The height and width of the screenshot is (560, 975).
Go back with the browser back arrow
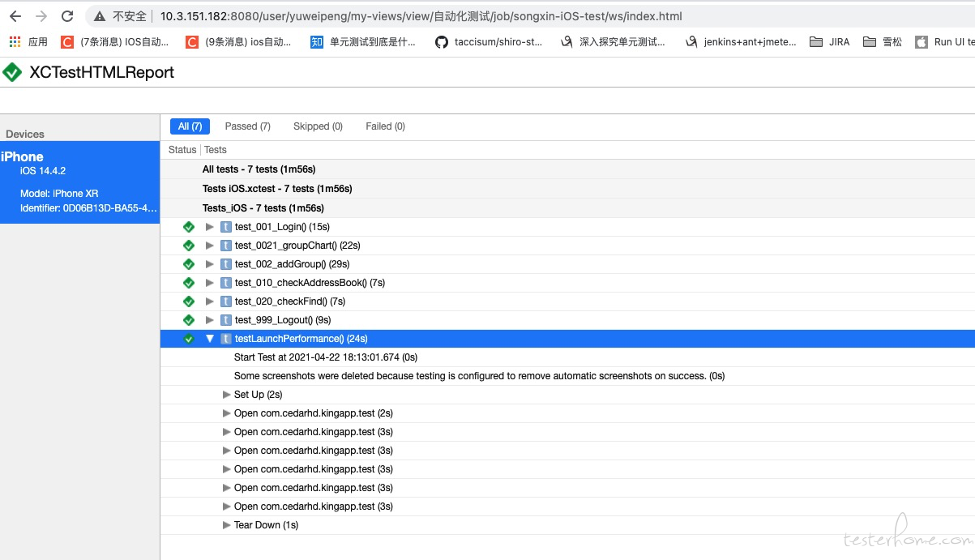pyautogui.click(x=15, y=16)
